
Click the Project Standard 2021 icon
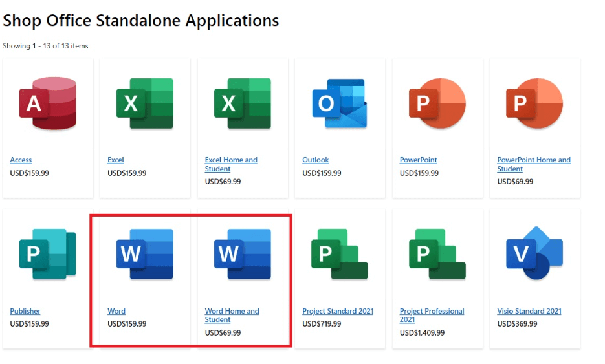point(340,253)
